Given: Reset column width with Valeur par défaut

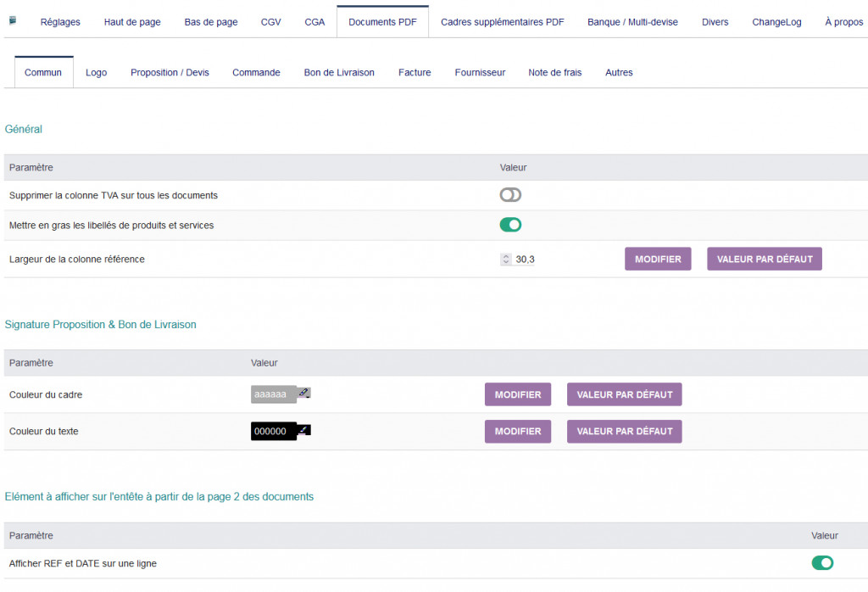Looking at the screenshot, I should coord(765,260).
